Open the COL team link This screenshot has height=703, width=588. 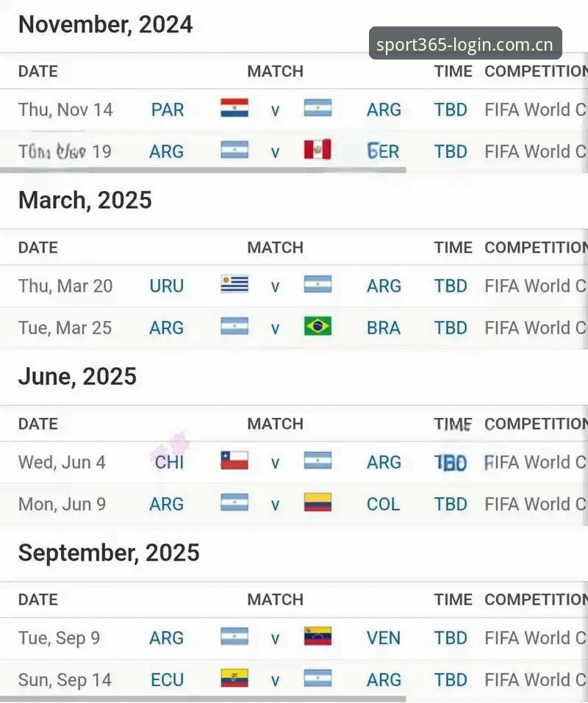pyautogui.click(x=383, y=505)
